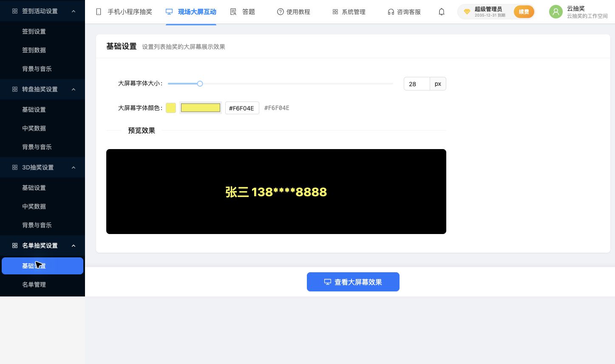Screen dimensions: 615x364
Task: Click the small yellow square color swatch
Action: (171, 108)
